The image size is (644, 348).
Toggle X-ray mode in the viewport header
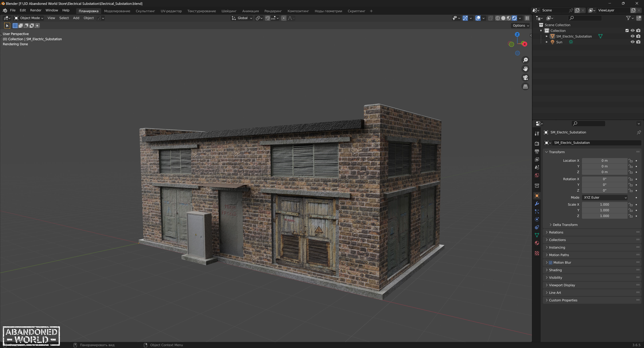click(491, 18)
